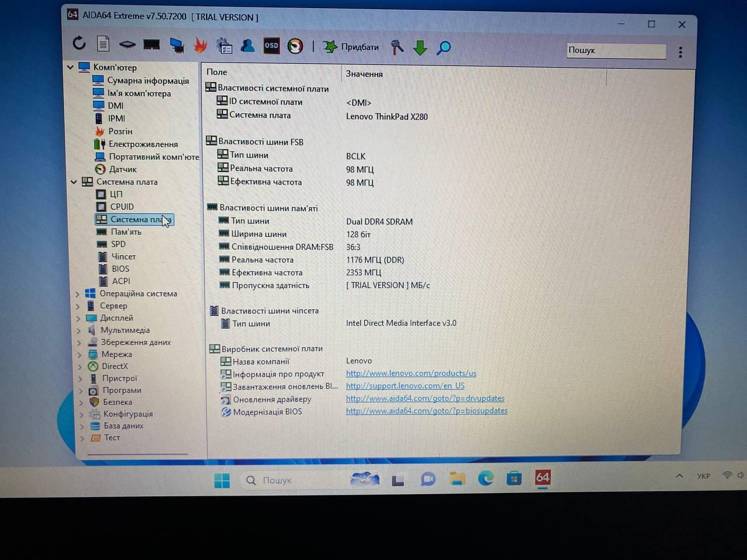747x560 pixels.
Task: Click the Придбати purchase button
Action: click(351, 47)
